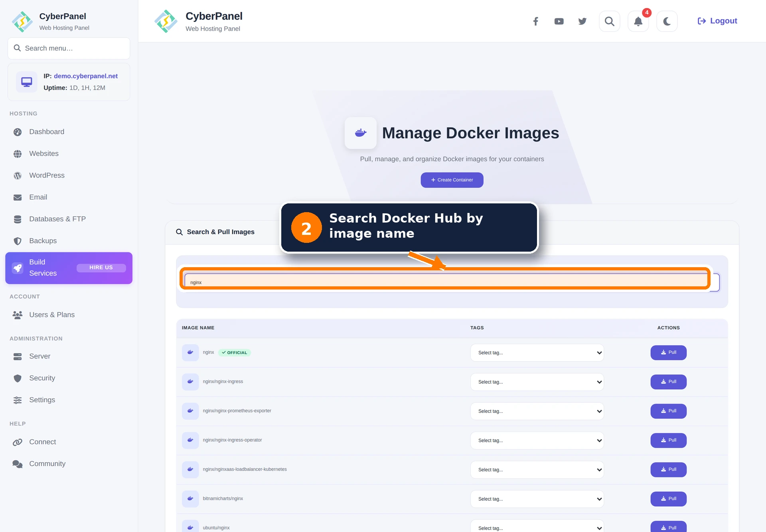
Task: Click the Security shield icon
Action: pos(18,378)
